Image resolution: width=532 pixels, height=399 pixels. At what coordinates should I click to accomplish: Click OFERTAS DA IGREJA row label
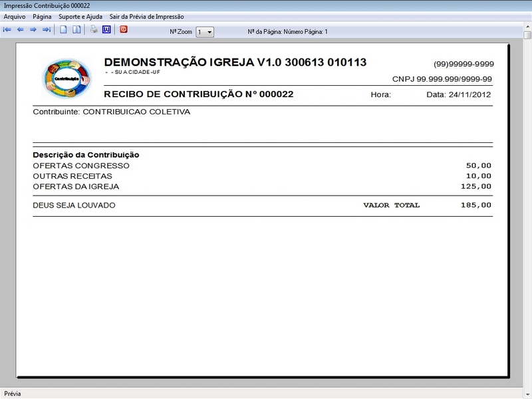(76, 187)
